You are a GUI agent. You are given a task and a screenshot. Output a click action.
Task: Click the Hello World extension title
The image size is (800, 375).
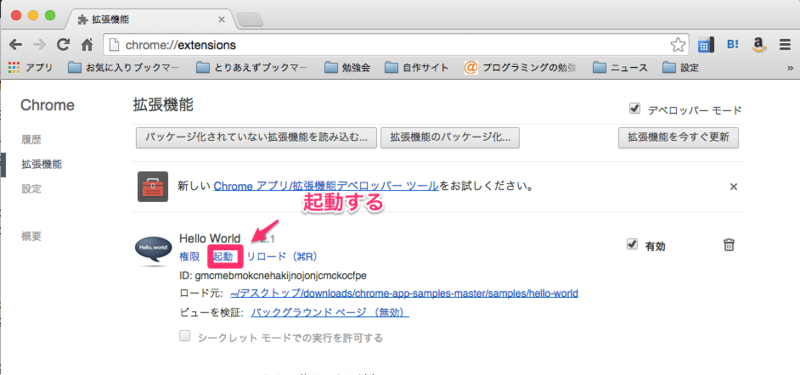coord(210,238)
